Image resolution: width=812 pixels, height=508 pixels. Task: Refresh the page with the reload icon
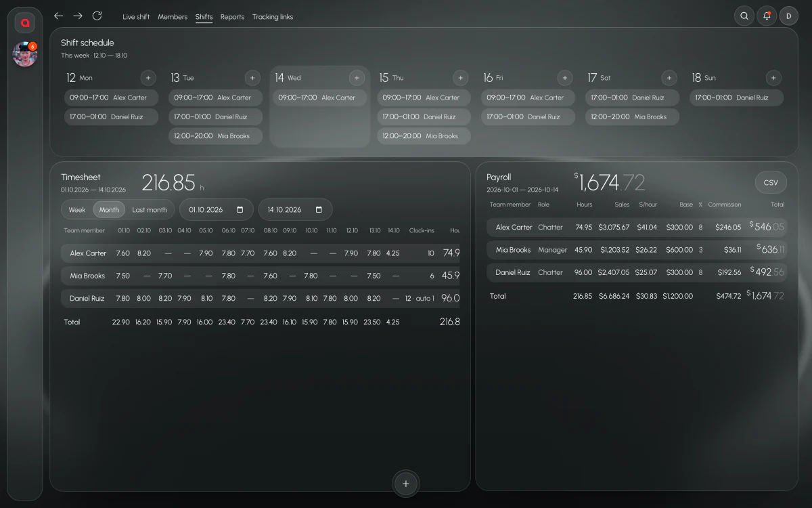click(x=97, y=16)
